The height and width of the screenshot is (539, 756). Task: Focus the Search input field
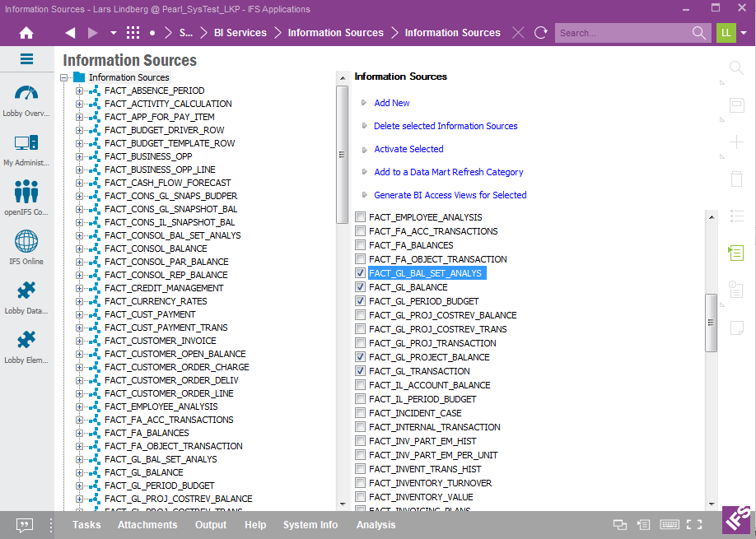coord(624,33)
